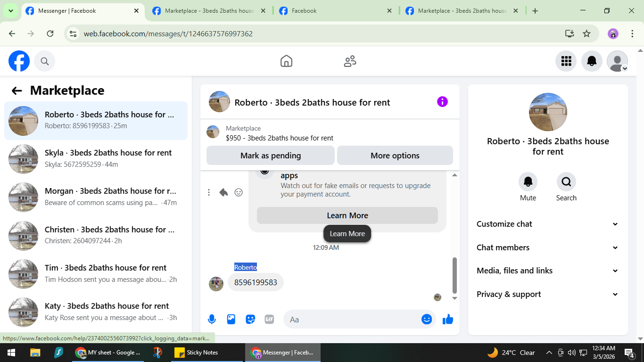Click the chat scrollbar thumb
This screenshot has width=644, height=362.
point(454,275)
